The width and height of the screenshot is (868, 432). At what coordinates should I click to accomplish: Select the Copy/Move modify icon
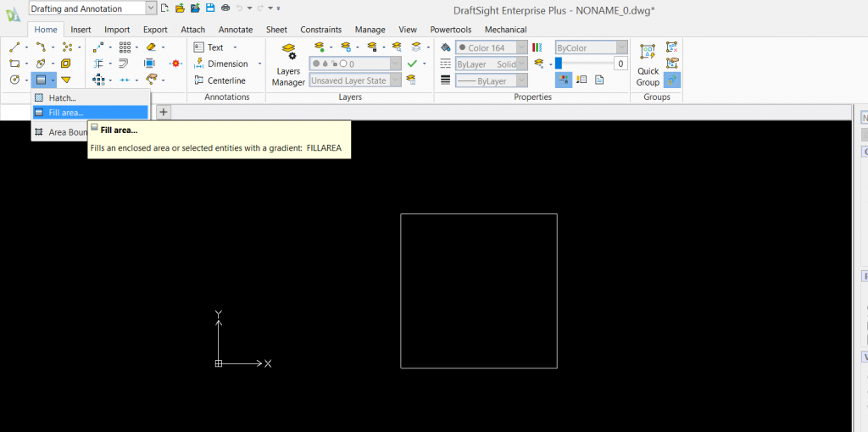(x=98, y=47)
